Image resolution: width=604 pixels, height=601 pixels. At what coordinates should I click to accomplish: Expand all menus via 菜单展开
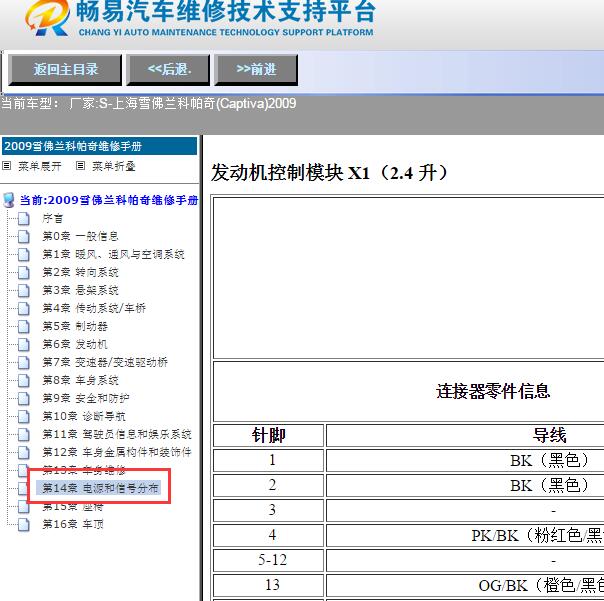40,166
